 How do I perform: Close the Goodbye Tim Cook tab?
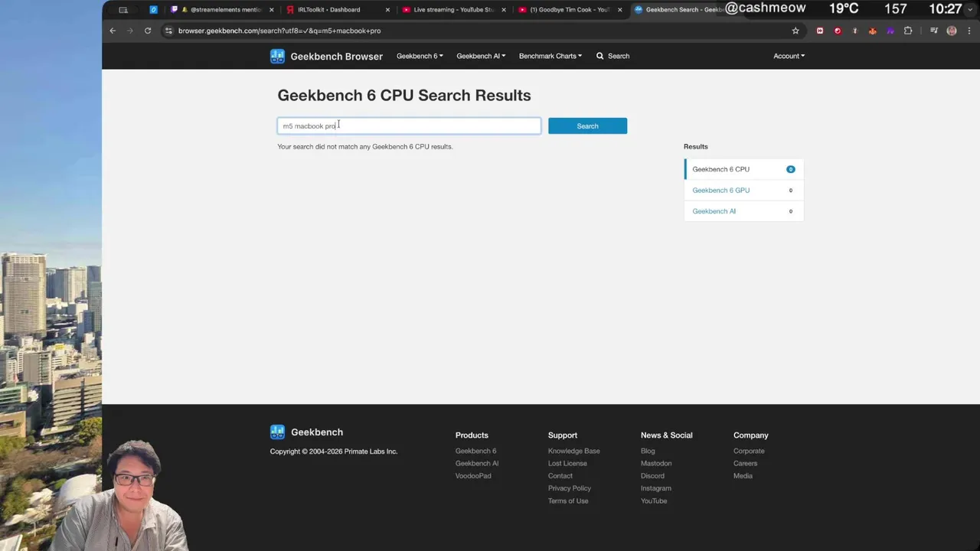[x=620, y=10]
